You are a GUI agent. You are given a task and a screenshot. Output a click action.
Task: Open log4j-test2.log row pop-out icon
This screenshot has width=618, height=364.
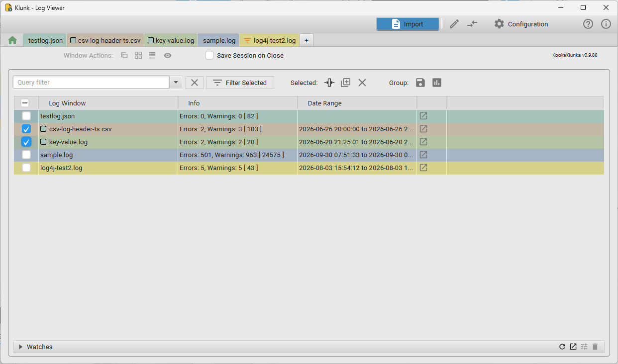pyautogui.click(x=423, y=168)
